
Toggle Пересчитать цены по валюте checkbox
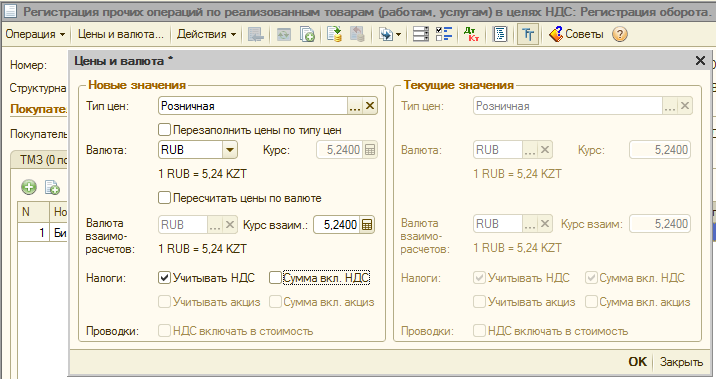coord(164,198)
